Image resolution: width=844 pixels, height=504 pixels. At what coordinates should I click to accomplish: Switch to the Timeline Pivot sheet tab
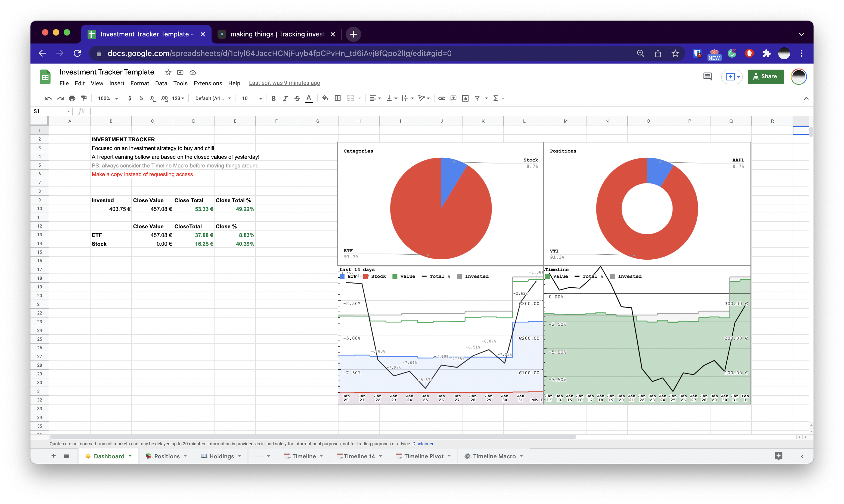point(424,456)
